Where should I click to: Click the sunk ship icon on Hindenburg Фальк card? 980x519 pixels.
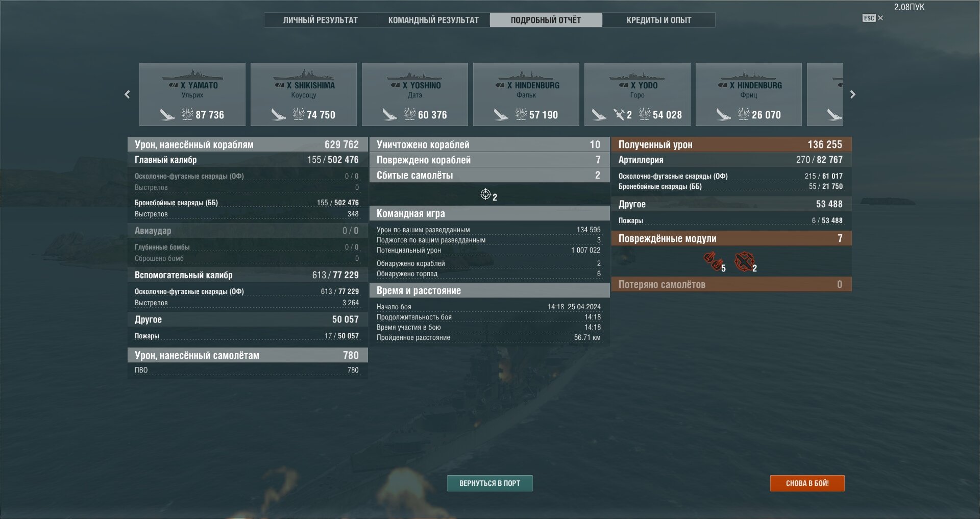pyautogui.click(x=501, y=114)
